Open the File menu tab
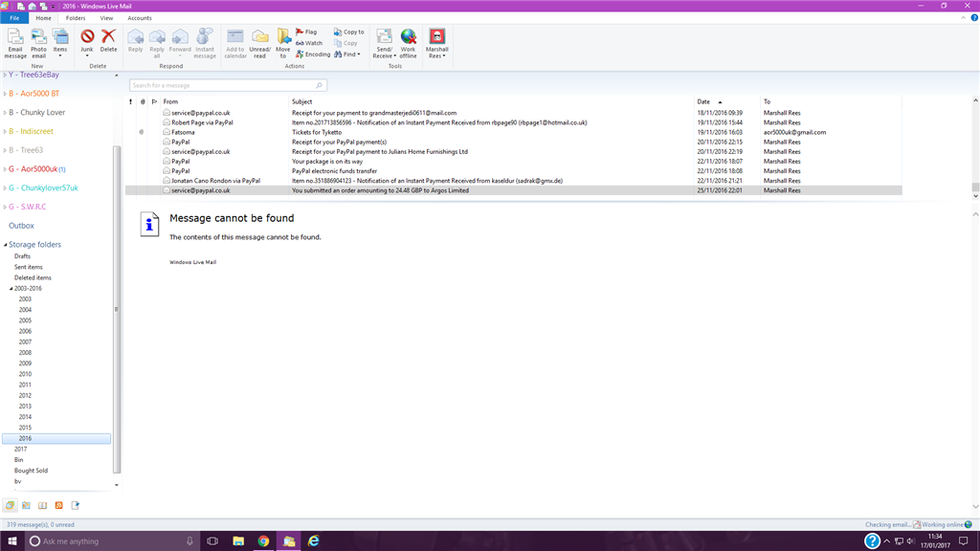Image resolution: width=980 pixels, height=551 pixels. [x=14, y=18]
